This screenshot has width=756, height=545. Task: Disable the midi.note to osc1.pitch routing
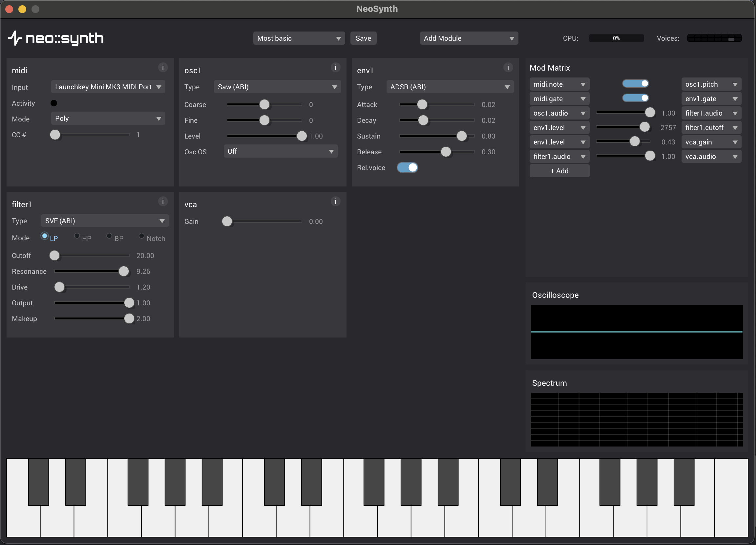click(x=635, y=84)
